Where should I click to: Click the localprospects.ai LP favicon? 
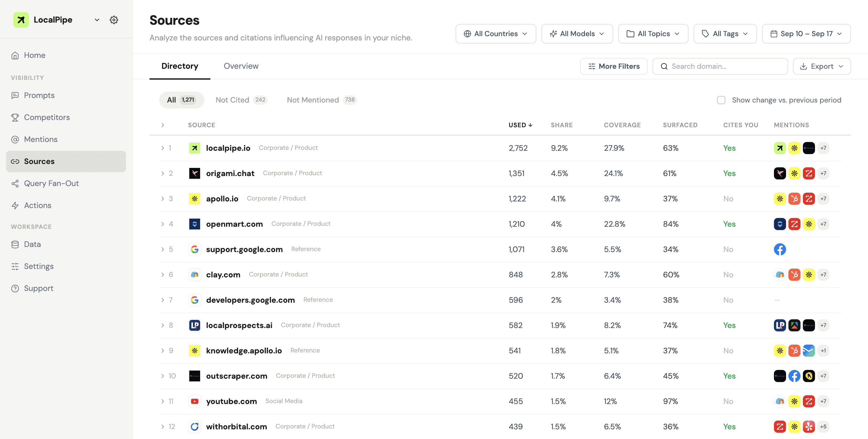pos(194,325)
